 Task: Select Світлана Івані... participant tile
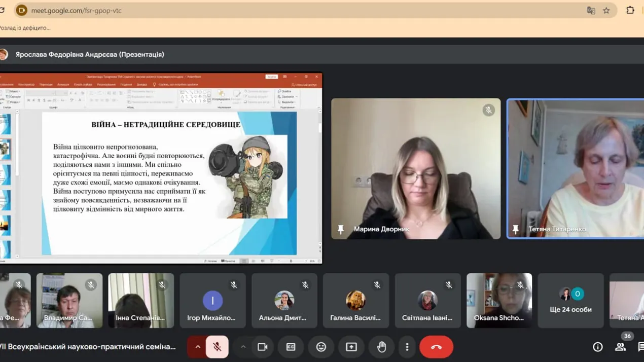point(428,301)
